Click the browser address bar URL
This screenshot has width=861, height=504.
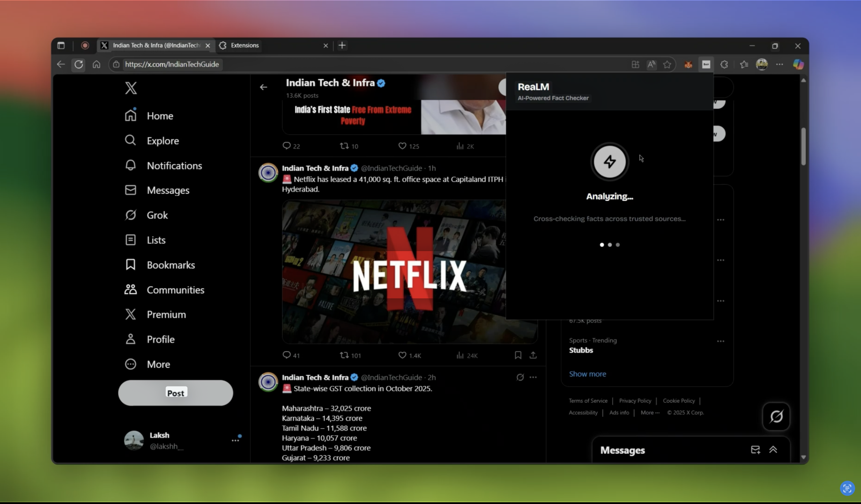(171, 64)
